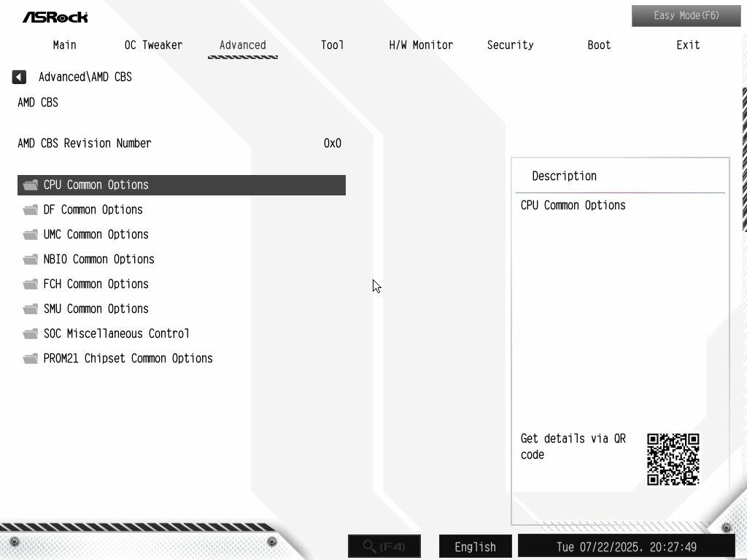Open NBIO Common Options submenu
The width and height of the screenshot is (747, 560).
(x=182, y=259)
